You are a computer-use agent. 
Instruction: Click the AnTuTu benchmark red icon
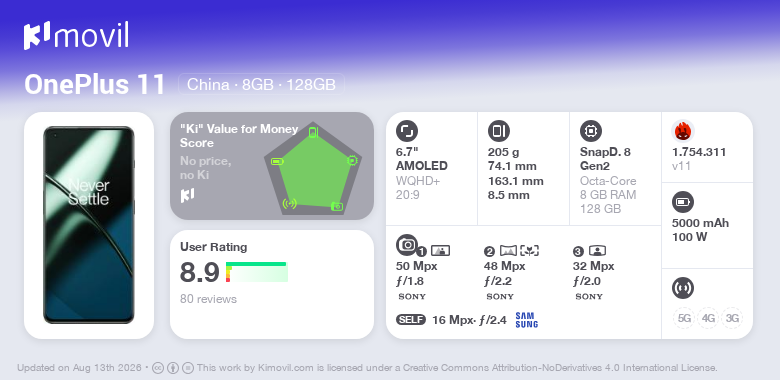point(682,131)
